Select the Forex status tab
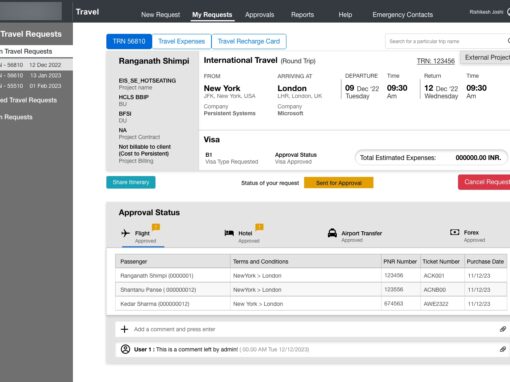 coord(468,235)
